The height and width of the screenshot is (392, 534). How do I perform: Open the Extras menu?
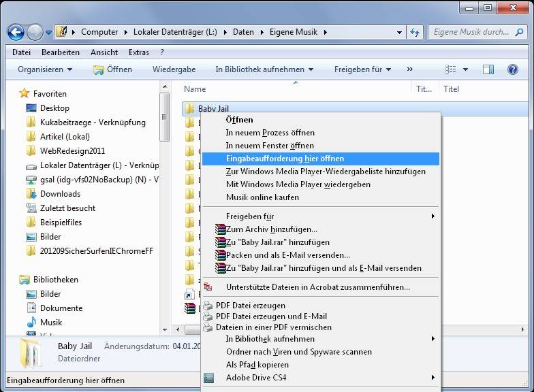[x=139, y=52]
